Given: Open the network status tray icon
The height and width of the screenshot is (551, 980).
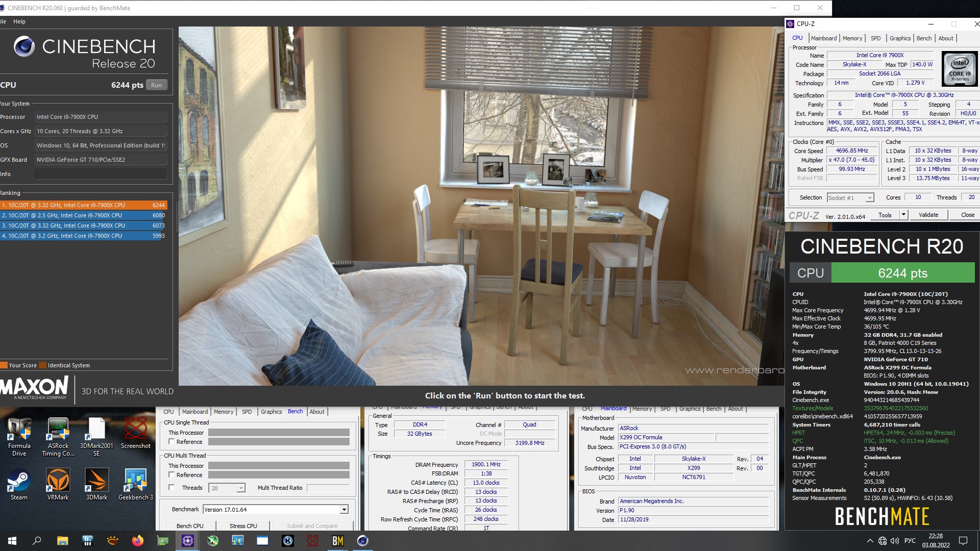Looking at the screenshot, I should point(883,541).
